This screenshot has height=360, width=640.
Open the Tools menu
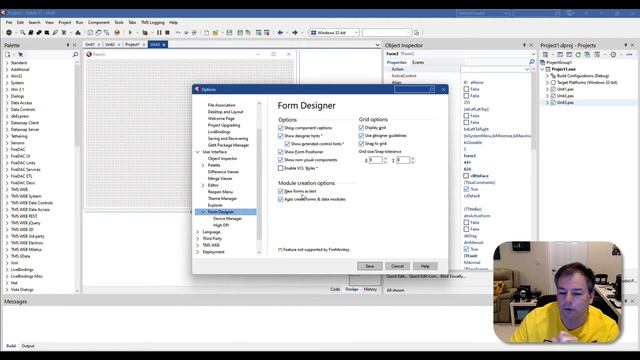pyautogui.click(x=119, y=22)
